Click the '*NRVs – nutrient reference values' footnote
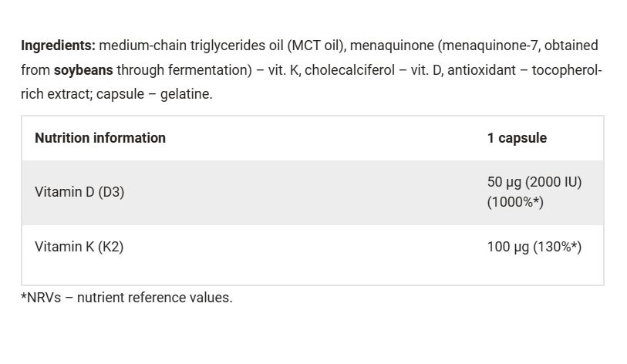This screenshot has width=627, height=364. 126,298
